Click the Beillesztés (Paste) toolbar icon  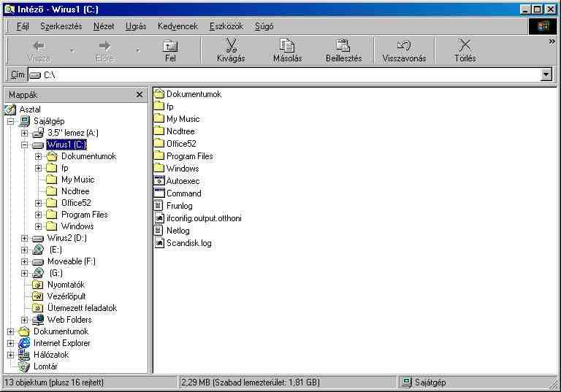[x=343, y=46]
